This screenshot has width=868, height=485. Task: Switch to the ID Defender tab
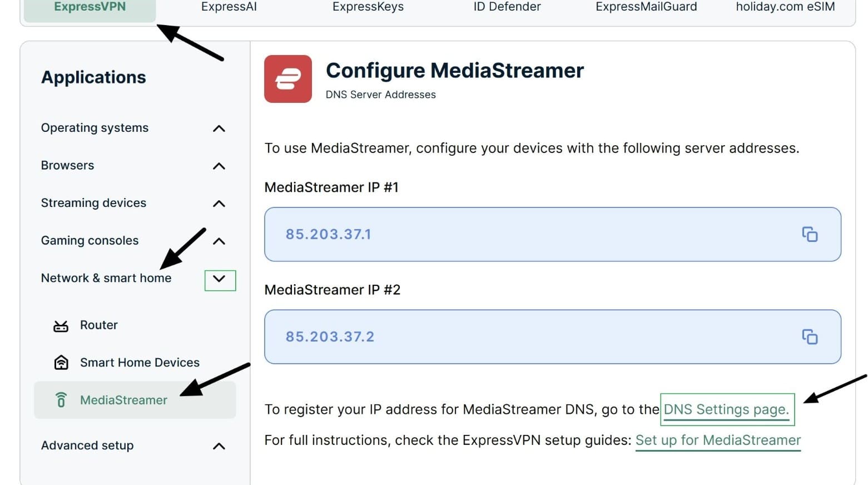coord(507,7)
